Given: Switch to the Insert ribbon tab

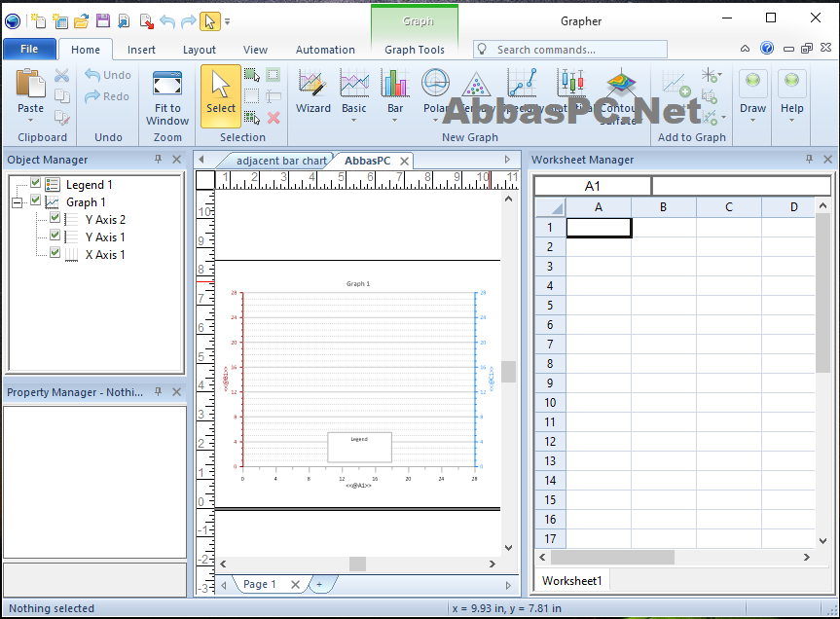Looking at the screenshot, I should coord(141,50).
